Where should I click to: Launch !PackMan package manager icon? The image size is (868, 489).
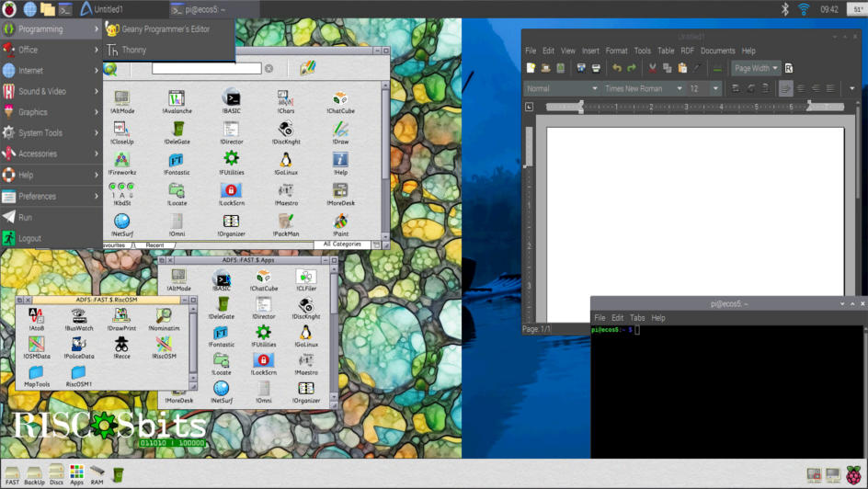tap(286, 225)
